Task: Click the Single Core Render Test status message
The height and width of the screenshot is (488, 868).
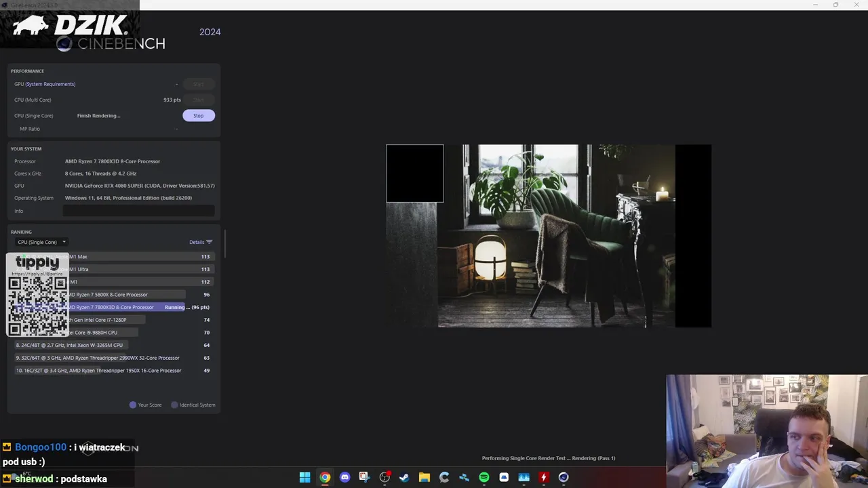Action: (x=549, y=458)
